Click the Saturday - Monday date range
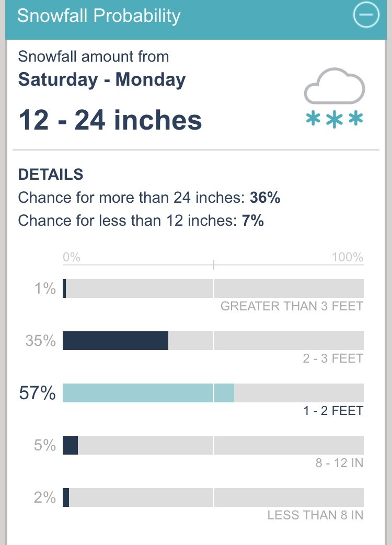Image resolution: width=392 pixels, height=545 pixels. point(102,79)
